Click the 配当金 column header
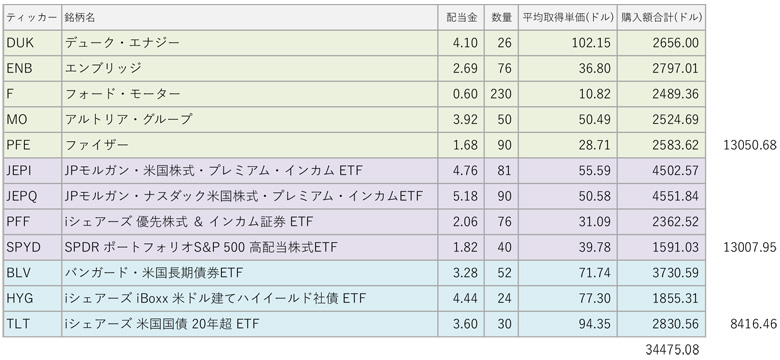 (461, 17)
